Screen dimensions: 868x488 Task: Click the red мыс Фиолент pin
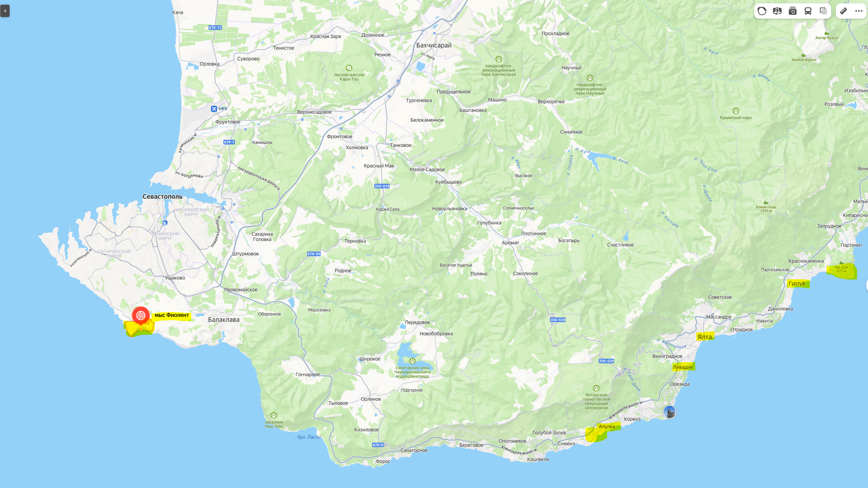coord(141,316)
